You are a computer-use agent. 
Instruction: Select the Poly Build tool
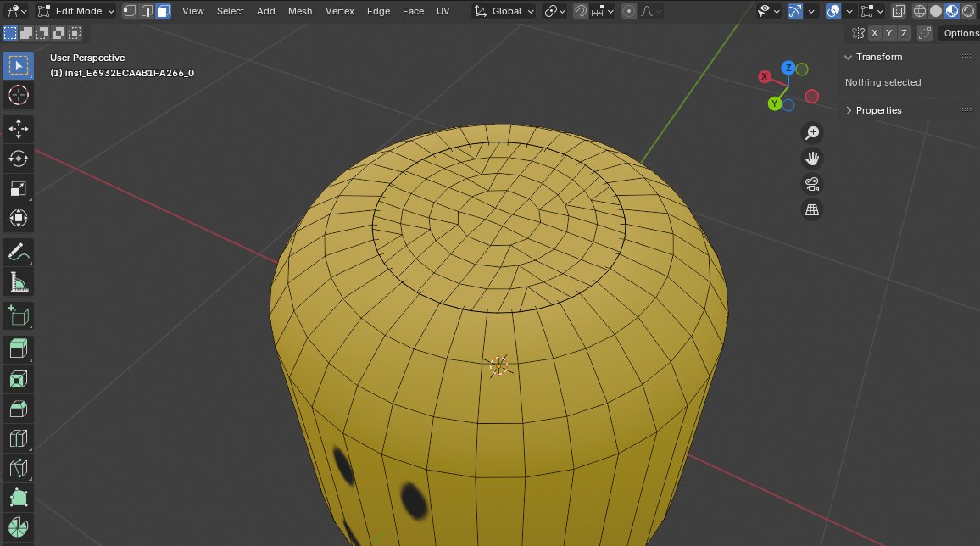click(x=18, y=498)
